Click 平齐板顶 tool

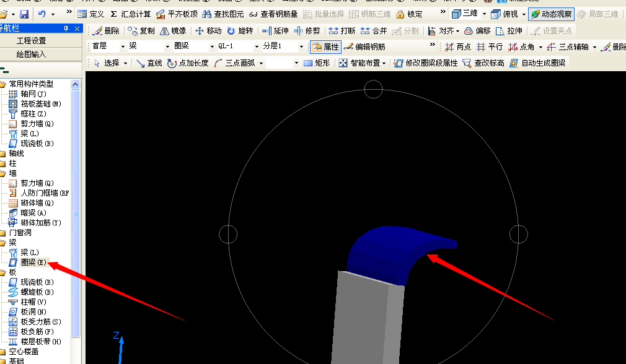177,14
